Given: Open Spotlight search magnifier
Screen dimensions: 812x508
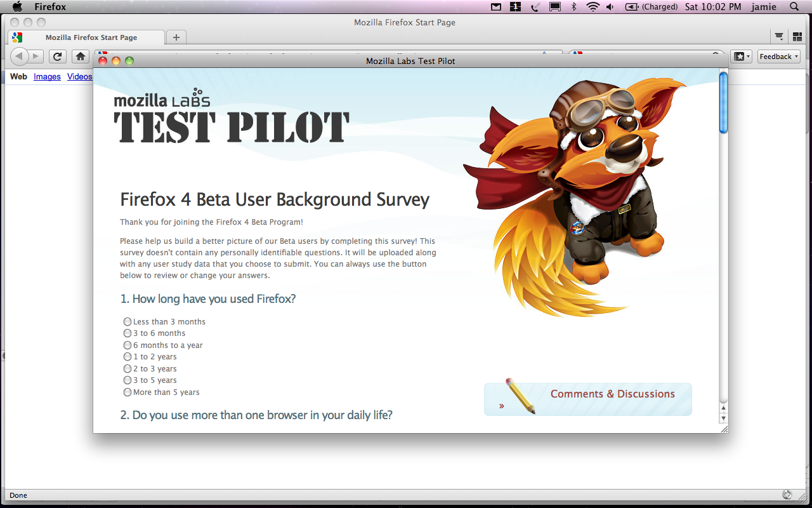Looking at the screenshot, I should [794, 7].
